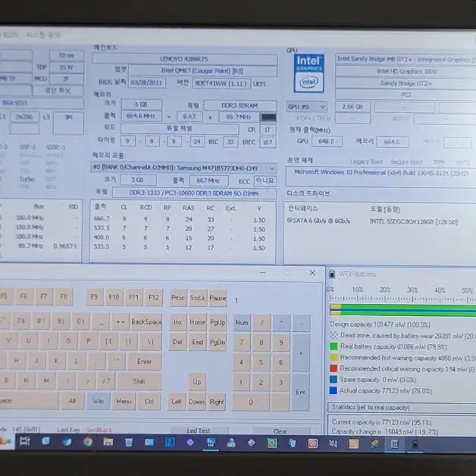Viewport: 476px width, 476px height.
Task: Click the DDR3-1333 / PC3-10600 module type field
Action: coord(194,193)
